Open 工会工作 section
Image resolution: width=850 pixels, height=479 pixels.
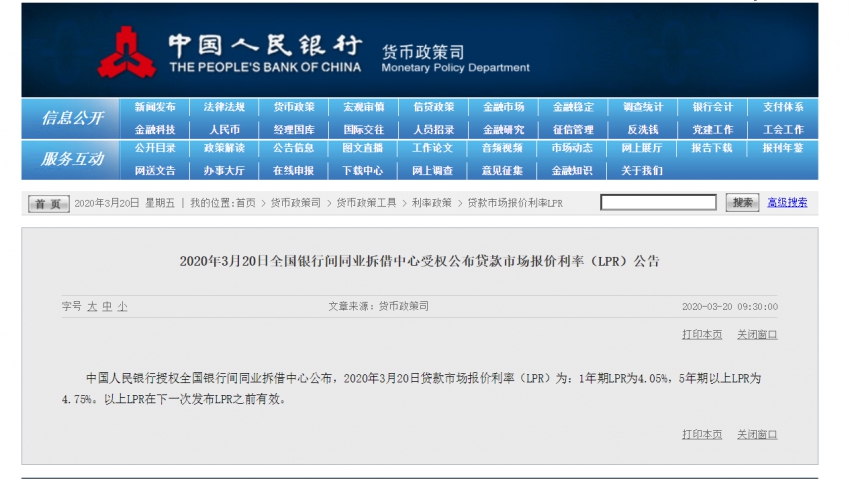coord(783,130)
